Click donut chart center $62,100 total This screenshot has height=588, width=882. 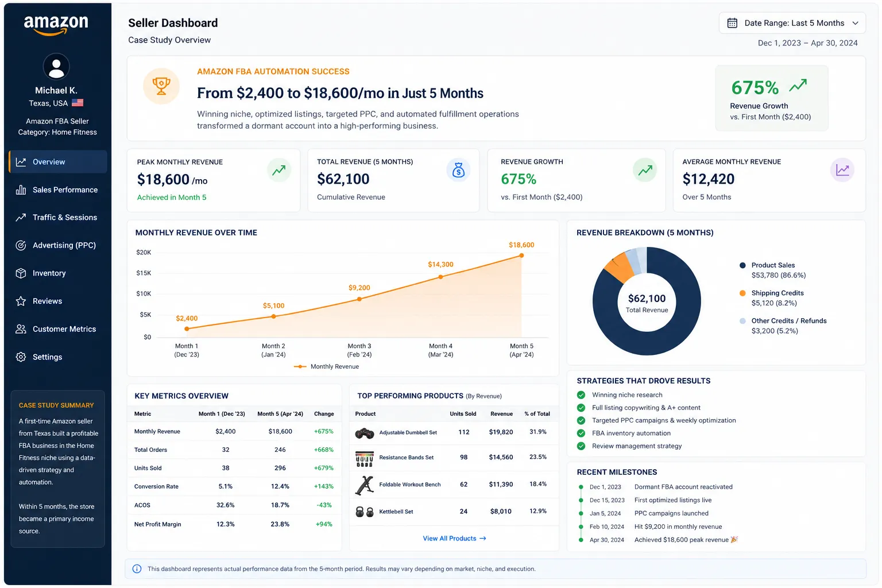pos(647,303)
